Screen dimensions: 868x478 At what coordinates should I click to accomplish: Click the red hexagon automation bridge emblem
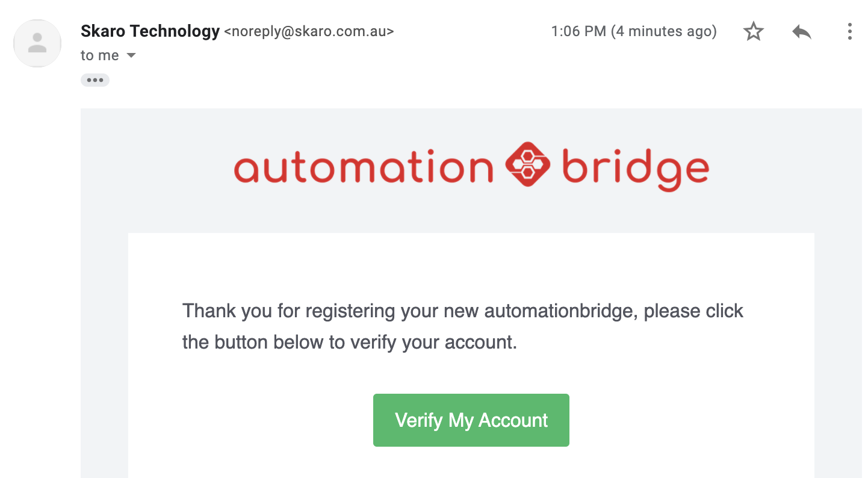pyautogui.click(x=528, y=164)
